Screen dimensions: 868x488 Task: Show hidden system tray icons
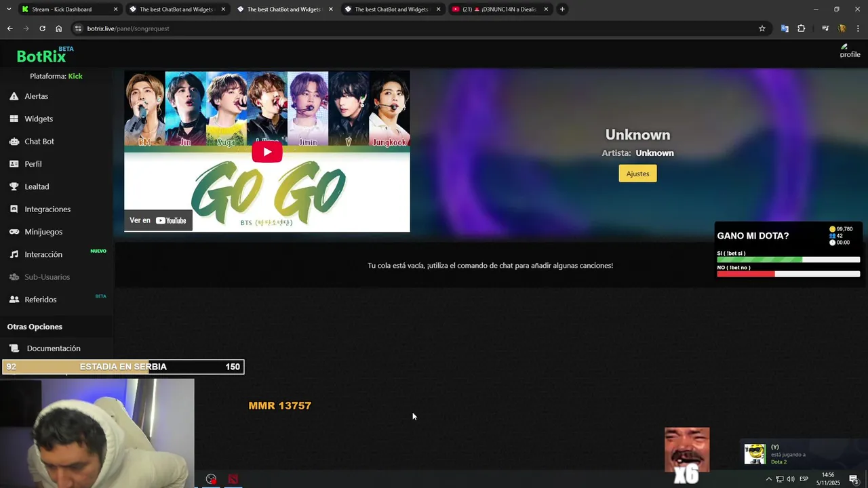pos(768,479)
